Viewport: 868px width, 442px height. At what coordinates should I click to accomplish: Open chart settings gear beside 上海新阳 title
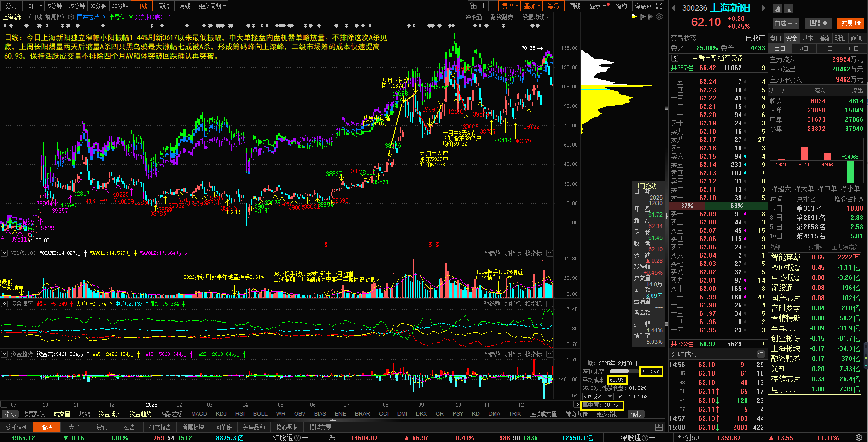coord(71,17)
